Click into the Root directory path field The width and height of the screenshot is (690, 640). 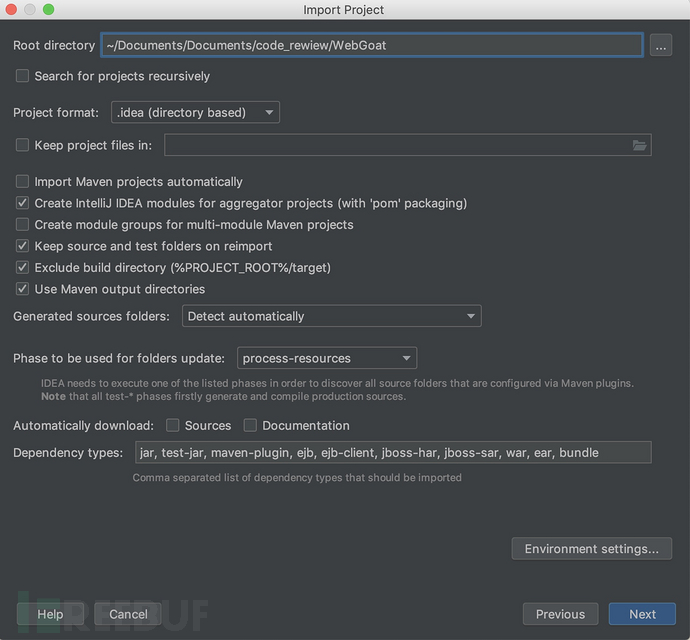[x=371, y=45]
